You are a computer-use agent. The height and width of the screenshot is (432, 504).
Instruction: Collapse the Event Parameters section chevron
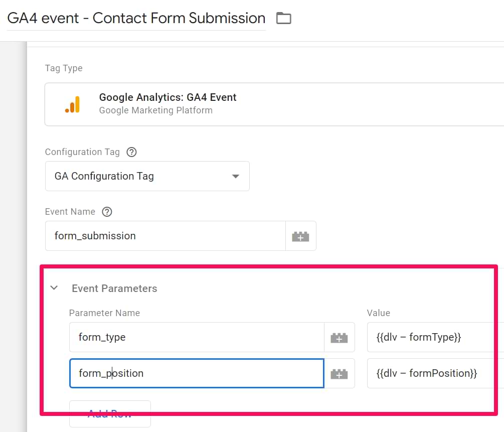point(54,288)
